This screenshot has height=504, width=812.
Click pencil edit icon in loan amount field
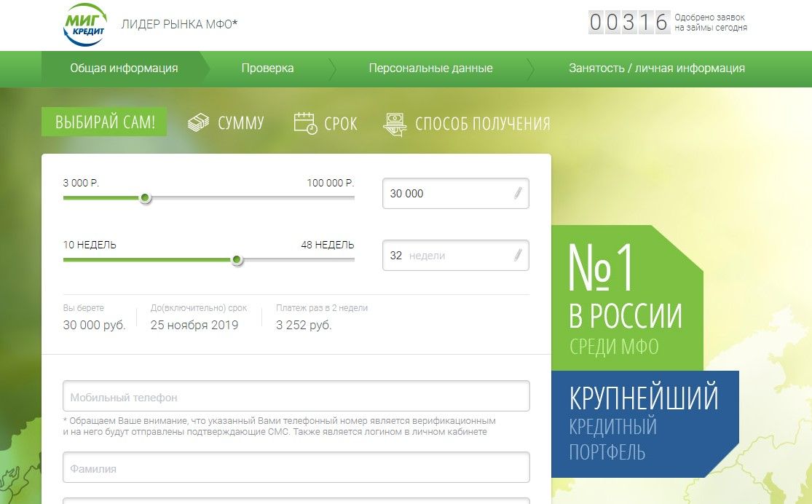518,194
